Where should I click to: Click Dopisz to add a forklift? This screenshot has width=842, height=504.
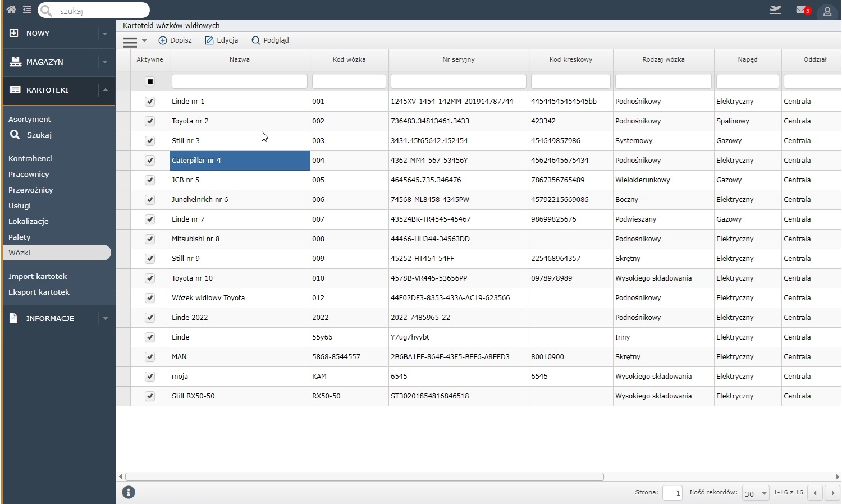coord(175,40)
